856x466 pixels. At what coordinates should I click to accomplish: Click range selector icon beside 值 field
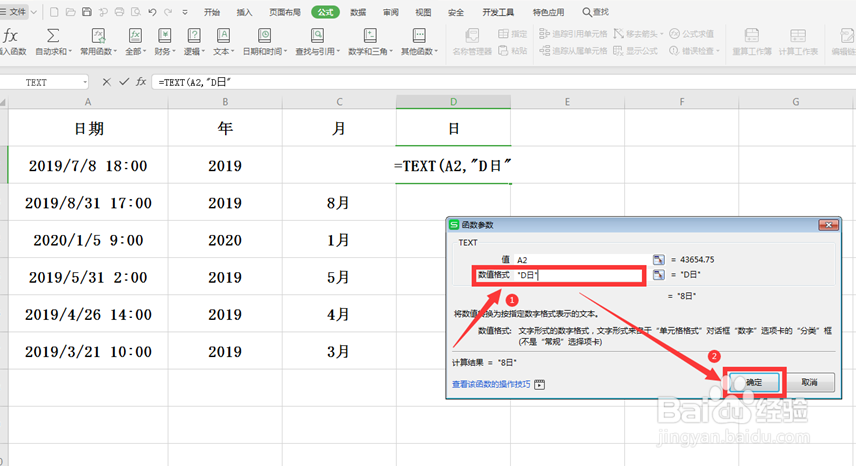[x=659, y=260]
